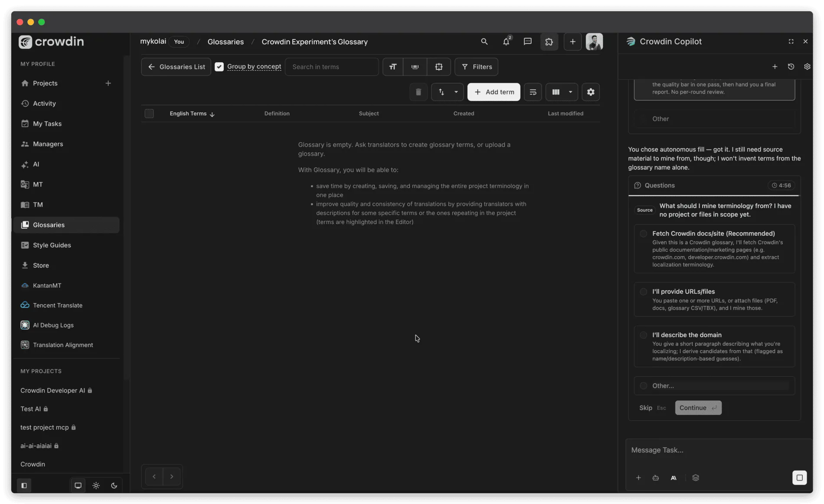824x504 pixels.
Task: Open AI section in sidebar
Action: click(36, 164)
